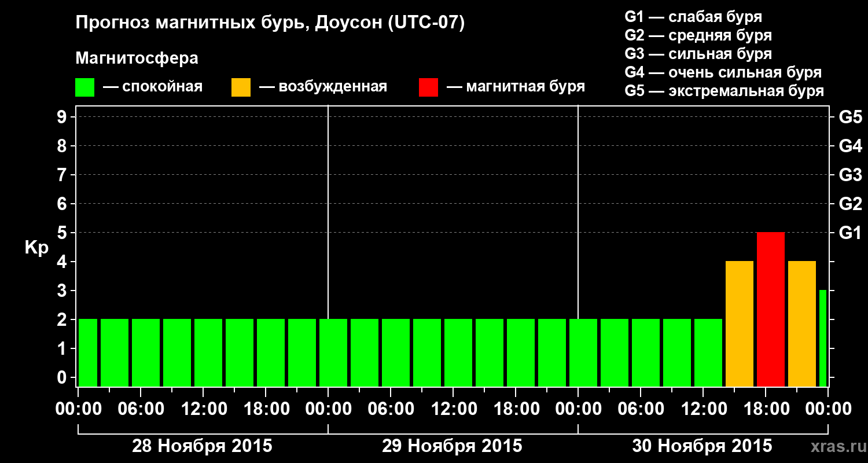
Task: Click the right-axis 'G3' label
Action: point(851,175)
